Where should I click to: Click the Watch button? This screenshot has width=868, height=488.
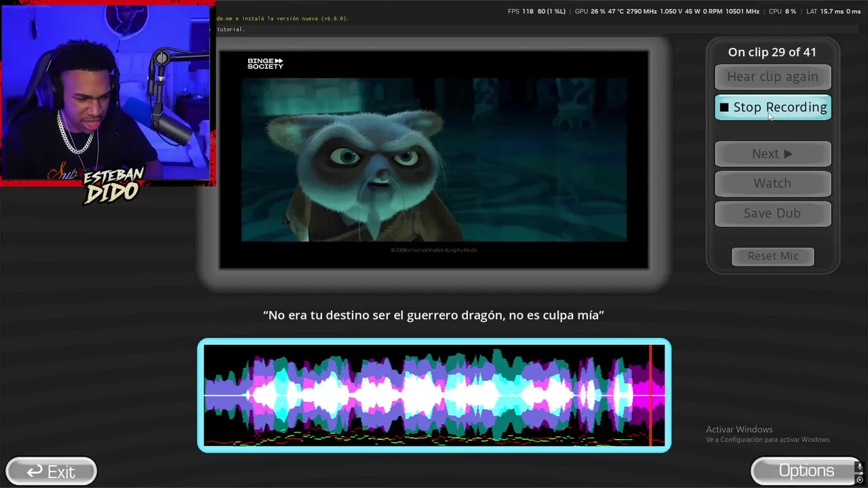point(773,183)
